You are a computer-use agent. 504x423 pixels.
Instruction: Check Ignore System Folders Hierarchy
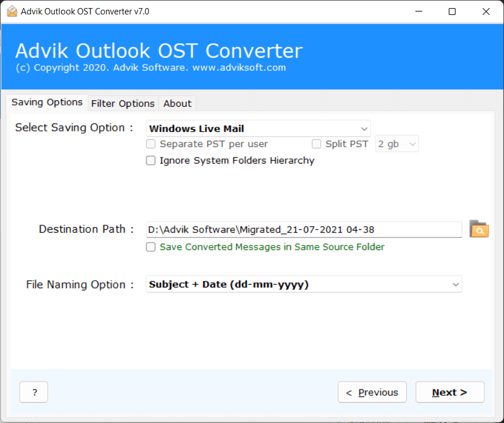151,160
